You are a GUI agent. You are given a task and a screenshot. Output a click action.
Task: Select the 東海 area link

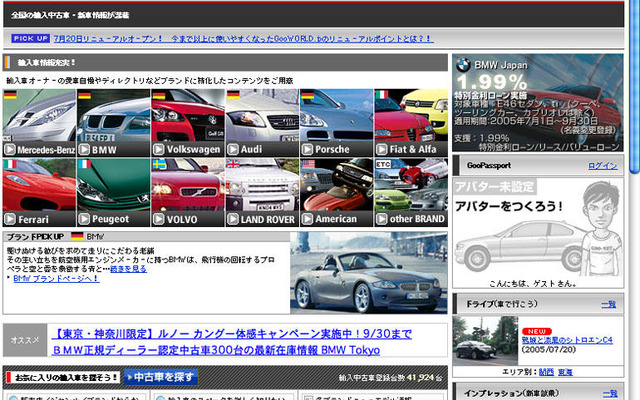pos(565,372)
